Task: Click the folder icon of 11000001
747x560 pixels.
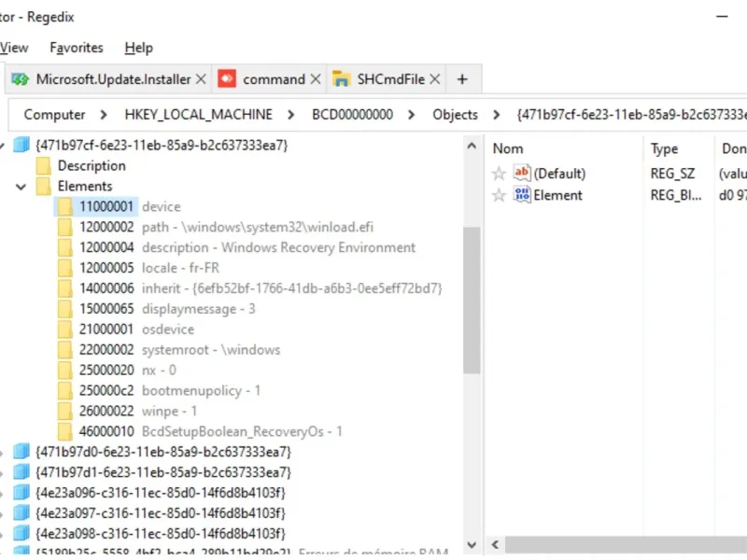Action: click(64, 206)
